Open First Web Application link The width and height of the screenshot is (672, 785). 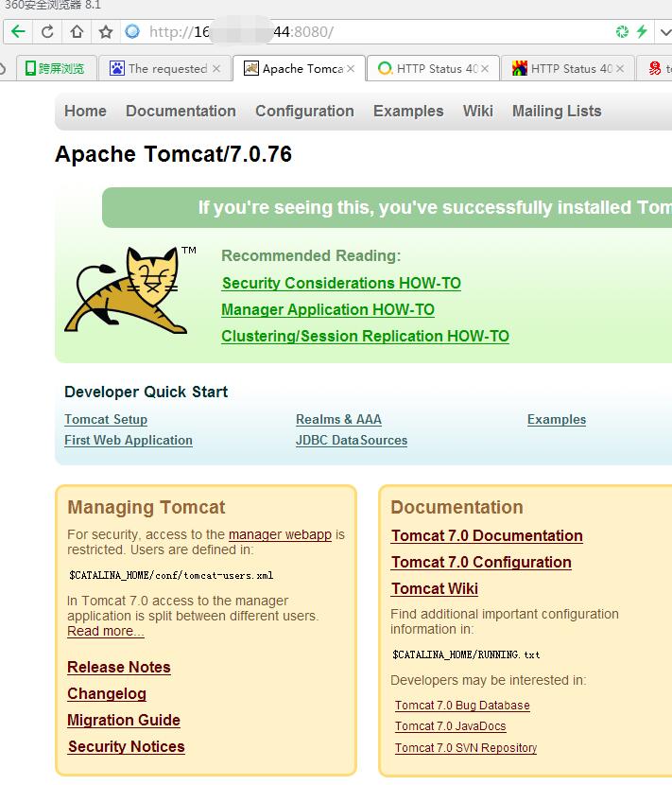click(129, 441)
